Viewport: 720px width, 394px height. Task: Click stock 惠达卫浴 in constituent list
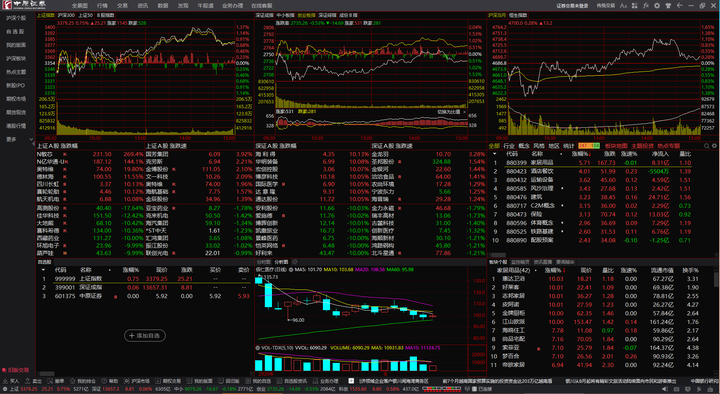(x=513, y=279)
